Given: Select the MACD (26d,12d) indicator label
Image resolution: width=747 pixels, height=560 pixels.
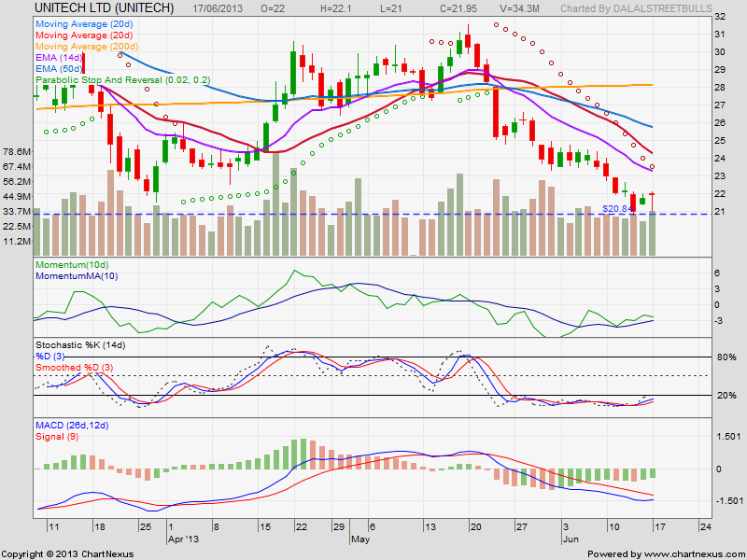Looking at the screenshot, I should click(72, 426).
